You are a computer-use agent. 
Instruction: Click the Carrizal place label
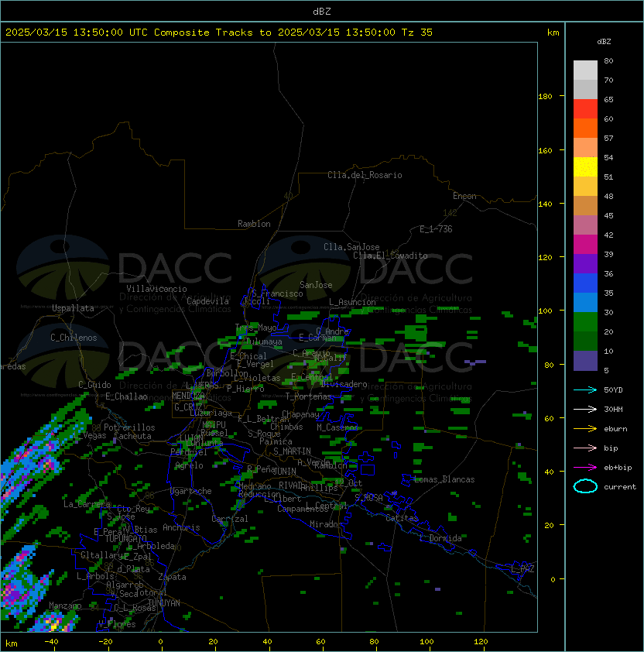click(229, 519)
